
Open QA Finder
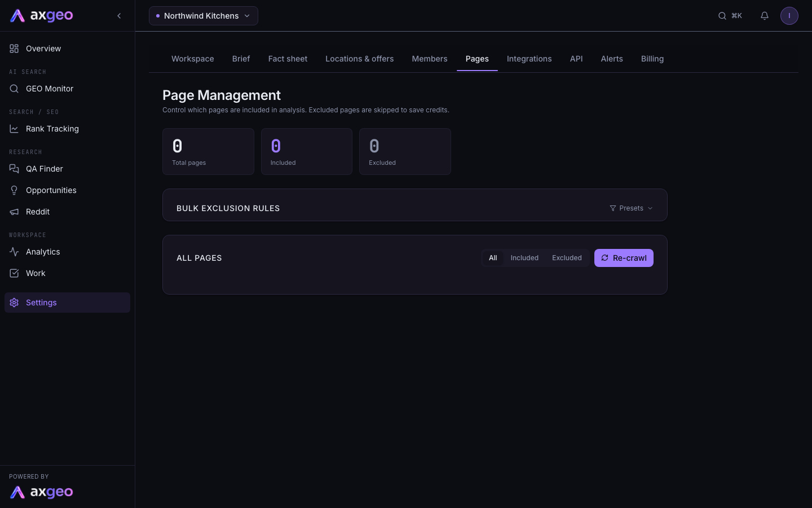click(67, 169)
